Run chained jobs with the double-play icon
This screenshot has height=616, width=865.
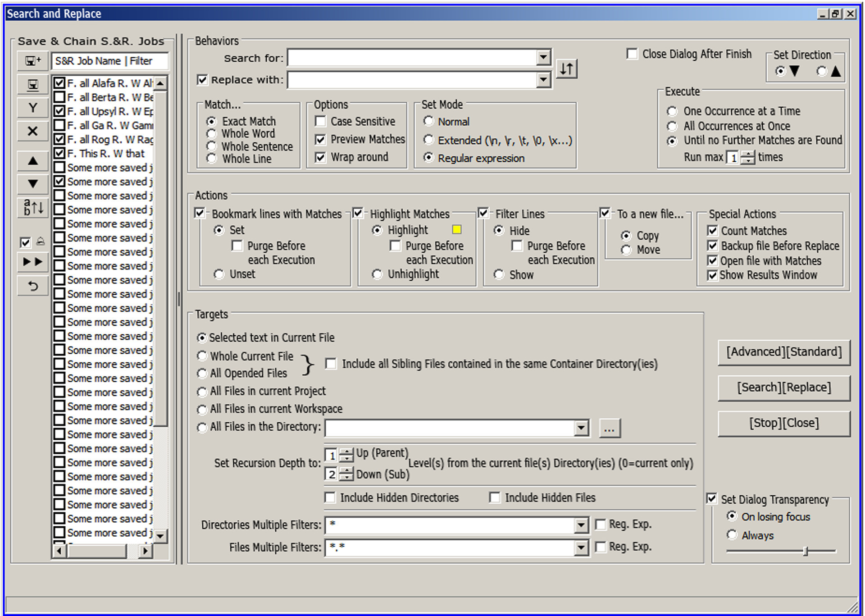pos(33,262)
